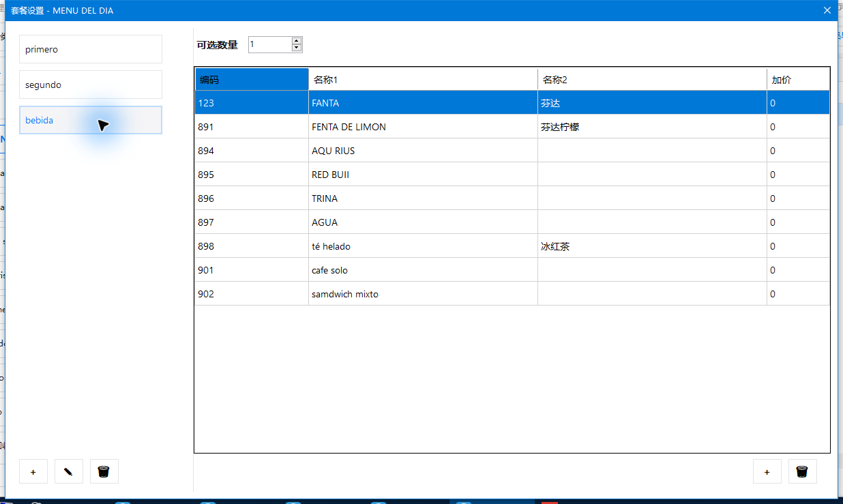Screen dimensions: 843x504
Task: Select the TRINA product
Action: 423,198
